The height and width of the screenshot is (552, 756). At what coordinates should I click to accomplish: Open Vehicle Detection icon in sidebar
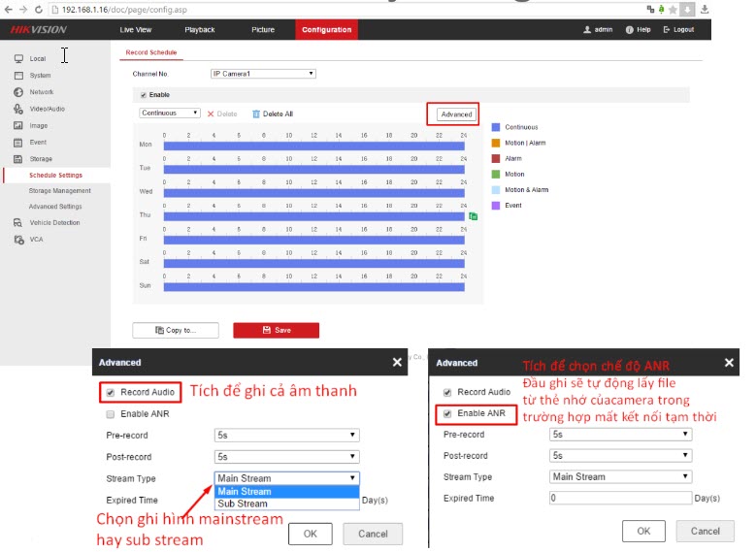[18, 222]
